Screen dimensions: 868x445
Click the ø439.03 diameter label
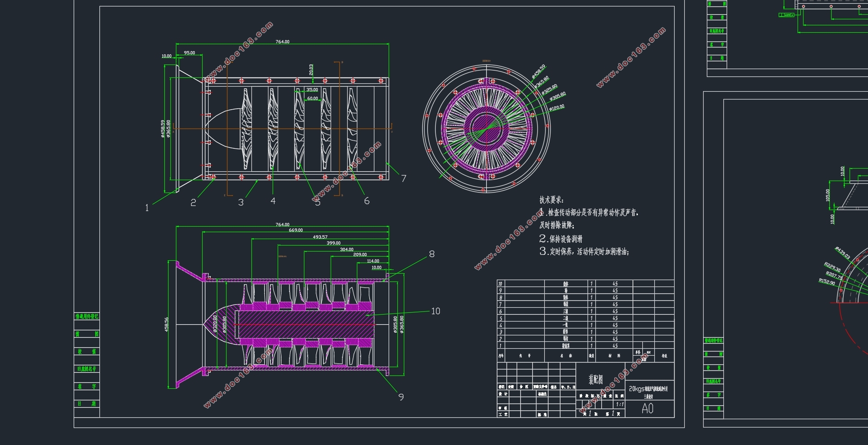pyautogui.click(x=843, y=253)
